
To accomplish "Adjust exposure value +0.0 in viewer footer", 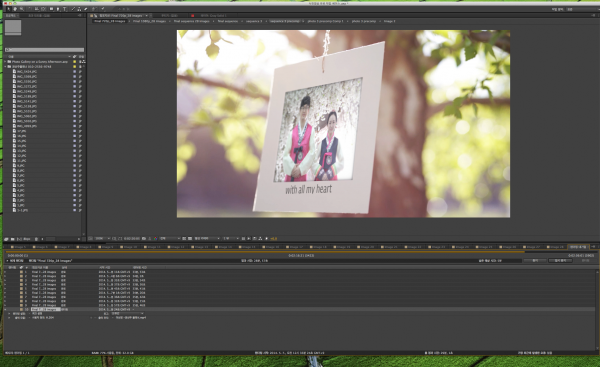I will [x=274, y=238].
